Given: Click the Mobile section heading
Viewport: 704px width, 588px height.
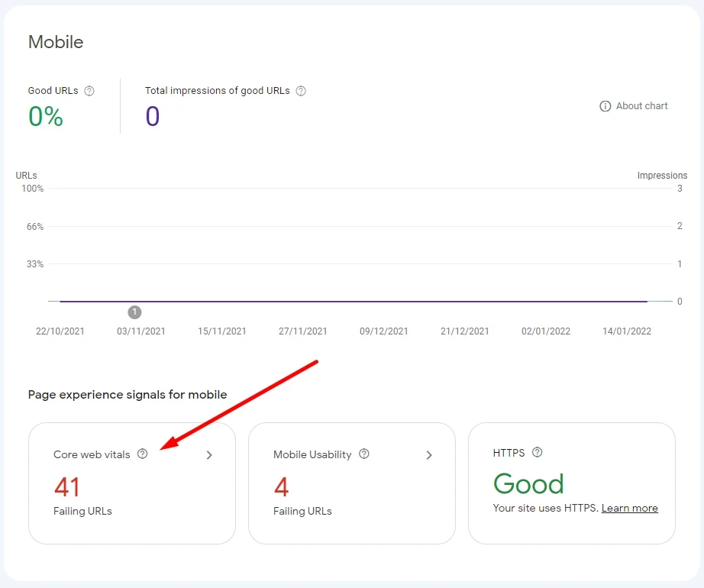Looking at the screenshot, I should [x=56, y=42].
